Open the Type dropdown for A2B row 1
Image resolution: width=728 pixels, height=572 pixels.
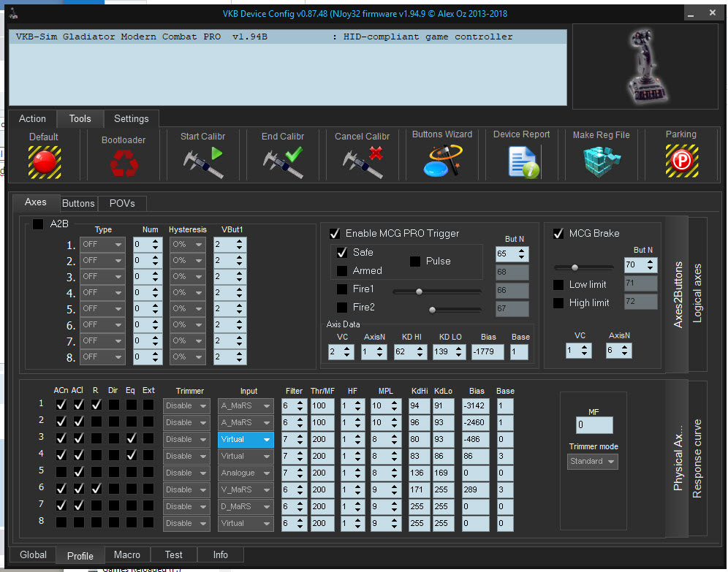pyautogui.click(x=102, y=245)
